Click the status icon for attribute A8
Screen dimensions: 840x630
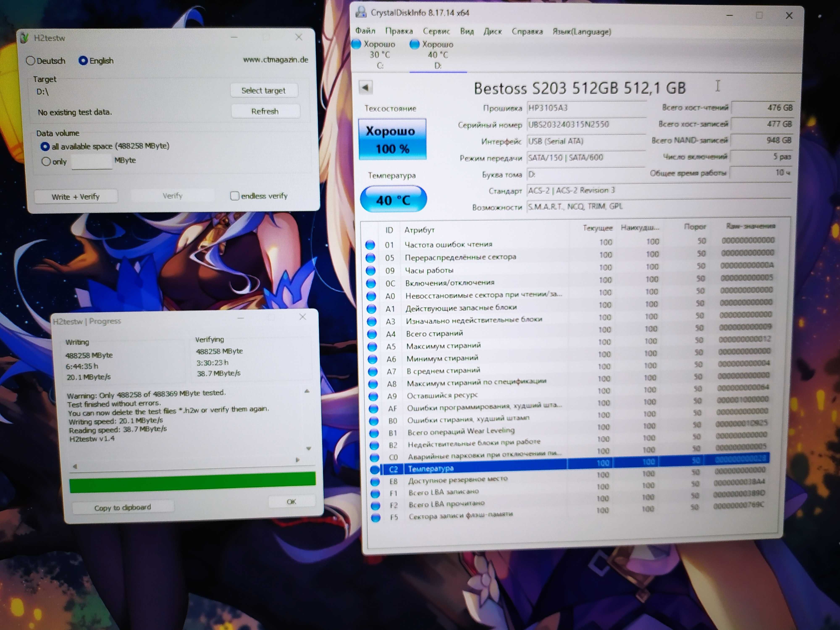tap(373, 384)
